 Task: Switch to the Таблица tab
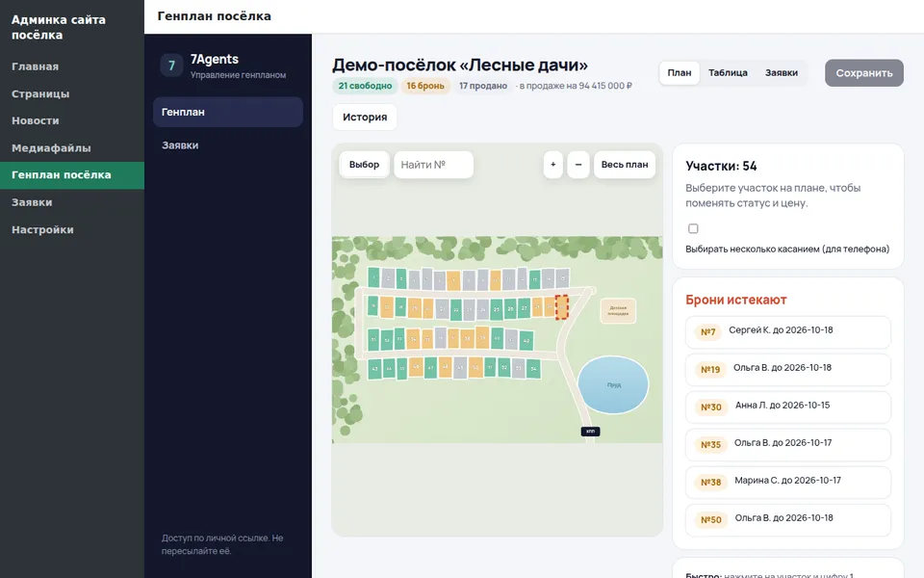point(728,72)
